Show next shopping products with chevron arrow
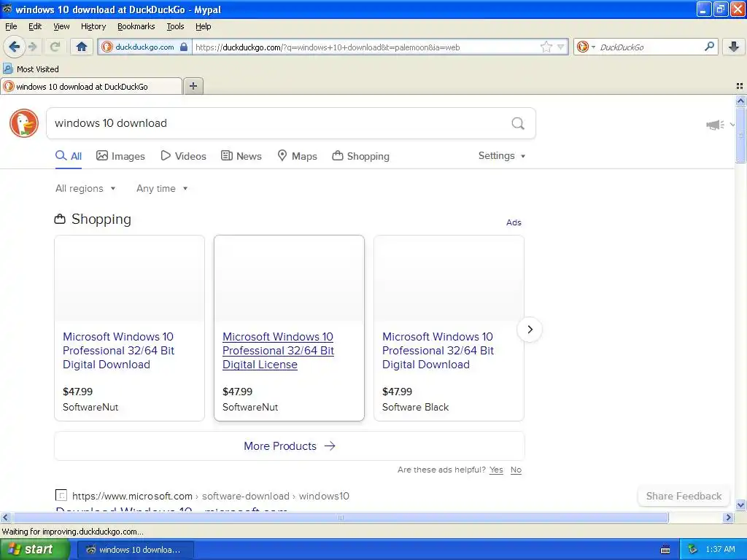The width and height of the screenshot is (747, 560). coord(530,329)
